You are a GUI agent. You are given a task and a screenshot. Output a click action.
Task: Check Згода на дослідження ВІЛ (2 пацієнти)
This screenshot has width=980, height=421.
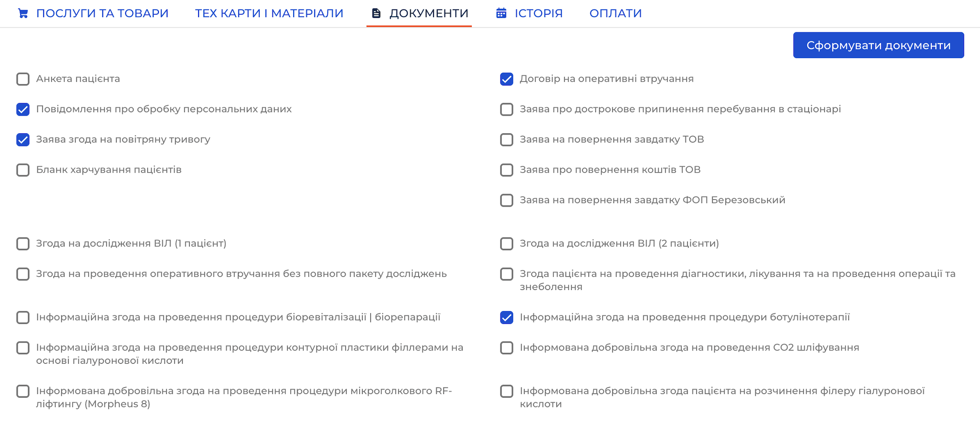pyautogui.click(x=507, y=244)
